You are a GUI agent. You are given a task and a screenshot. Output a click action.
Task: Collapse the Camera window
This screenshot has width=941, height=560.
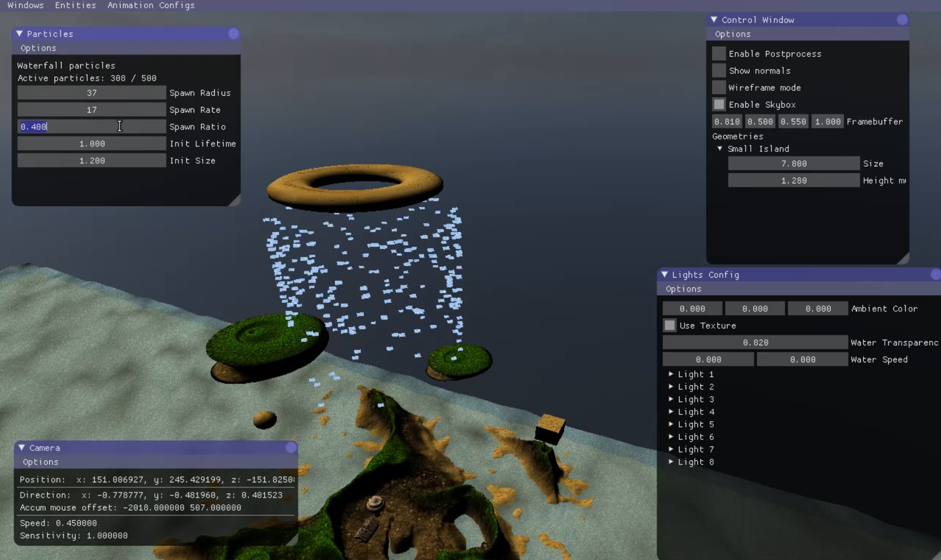click(x=22, y=447)
